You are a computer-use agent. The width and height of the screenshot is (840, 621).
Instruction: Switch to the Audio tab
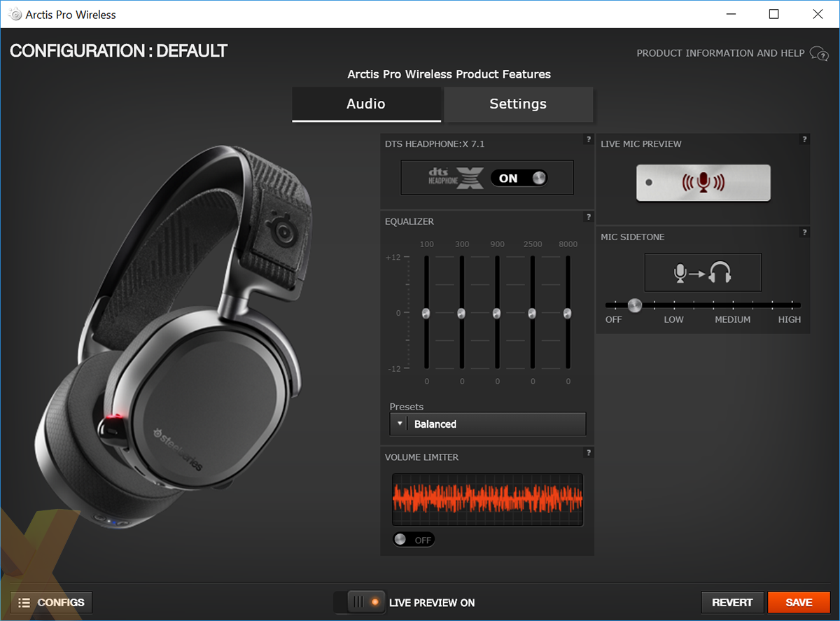point(366,104)
